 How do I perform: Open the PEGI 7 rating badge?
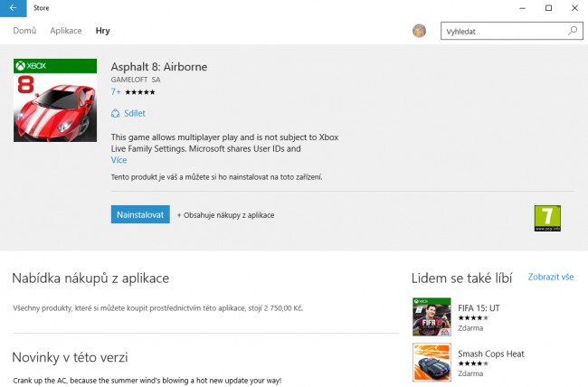click(x=547, y=218)
